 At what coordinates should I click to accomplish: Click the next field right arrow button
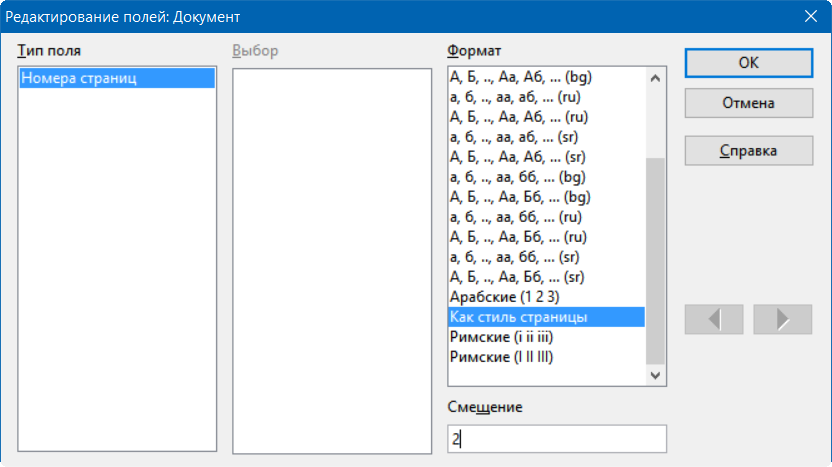coord(782,319)
